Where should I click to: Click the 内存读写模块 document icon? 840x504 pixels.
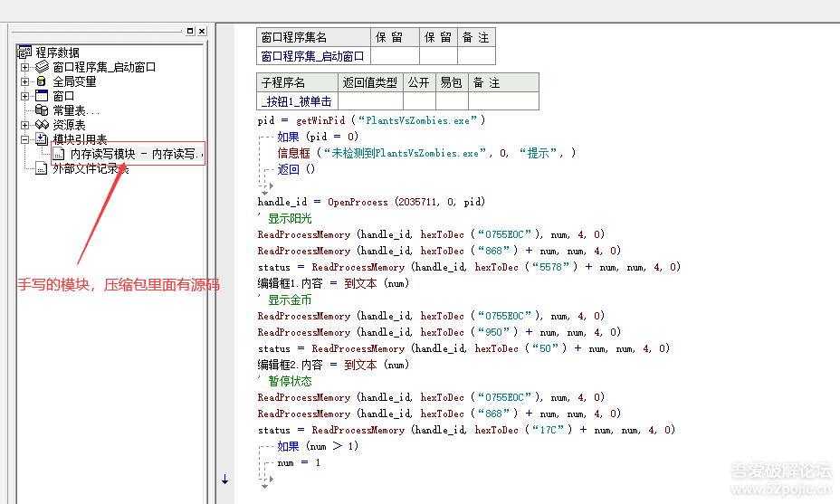59,154
